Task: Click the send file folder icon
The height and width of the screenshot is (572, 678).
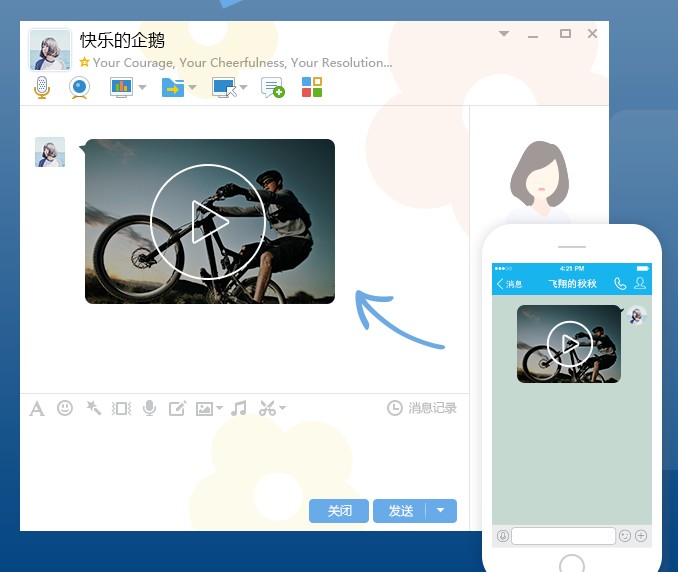Action: tap(173, 87)
